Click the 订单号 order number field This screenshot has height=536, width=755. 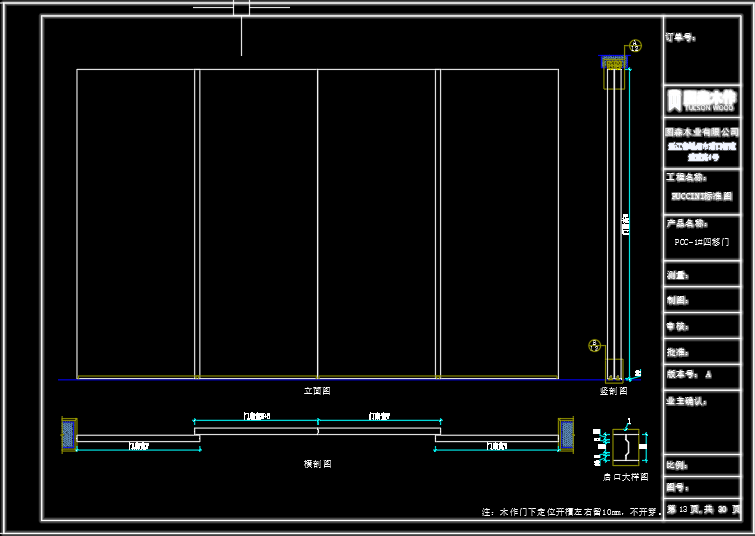click(x=681, y=38)
